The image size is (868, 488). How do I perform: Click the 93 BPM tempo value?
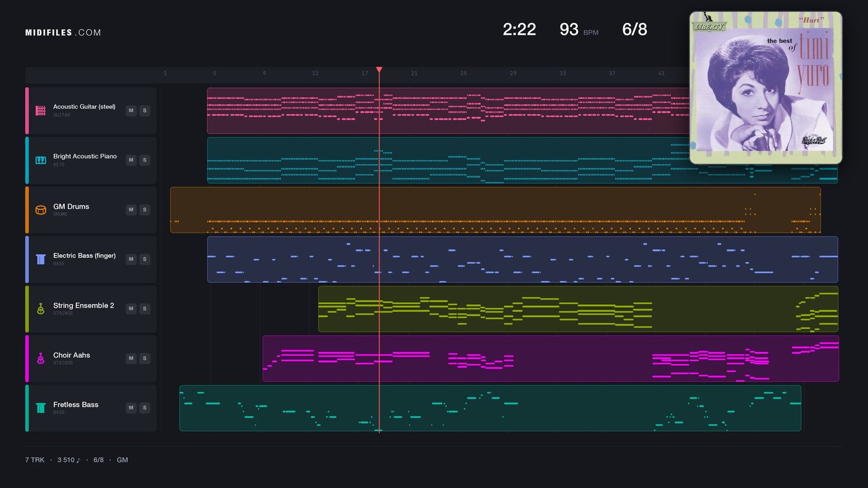coord(569,29)
